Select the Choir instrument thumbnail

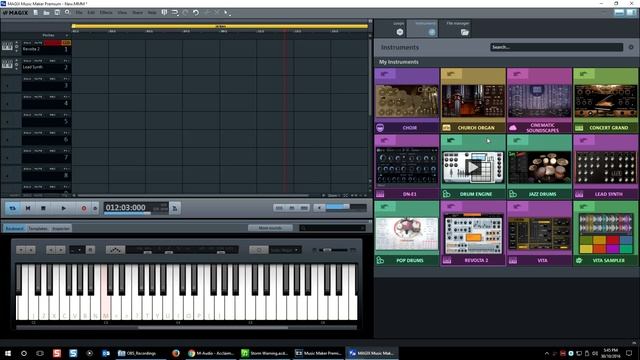pyautogui.click(x=407, y=101)
